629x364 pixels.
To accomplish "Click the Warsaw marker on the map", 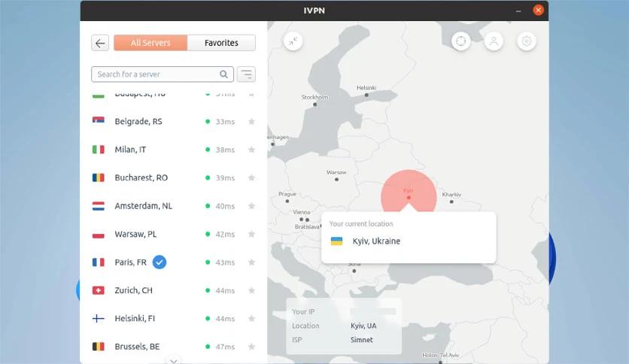I will [336, 180].
